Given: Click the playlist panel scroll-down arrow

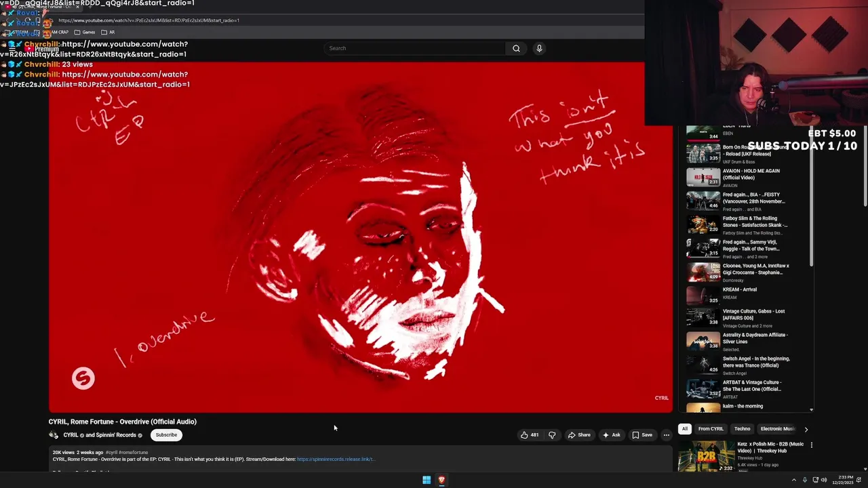Looking at the screenshot, I should [811, 409].
